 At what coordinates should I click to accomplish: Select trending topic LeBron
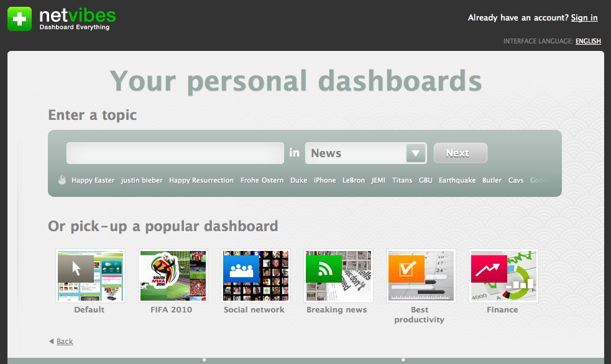[354, 180]
